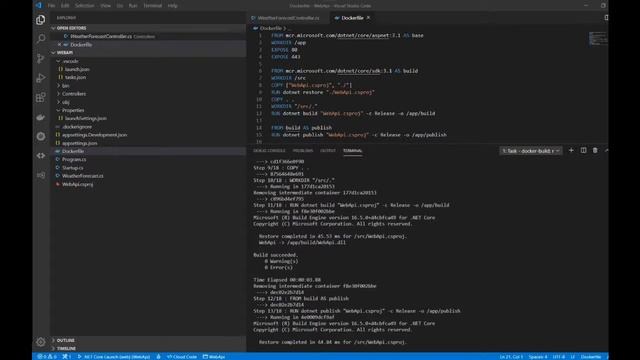Open appsettings.Development.json file

(94, 135)
